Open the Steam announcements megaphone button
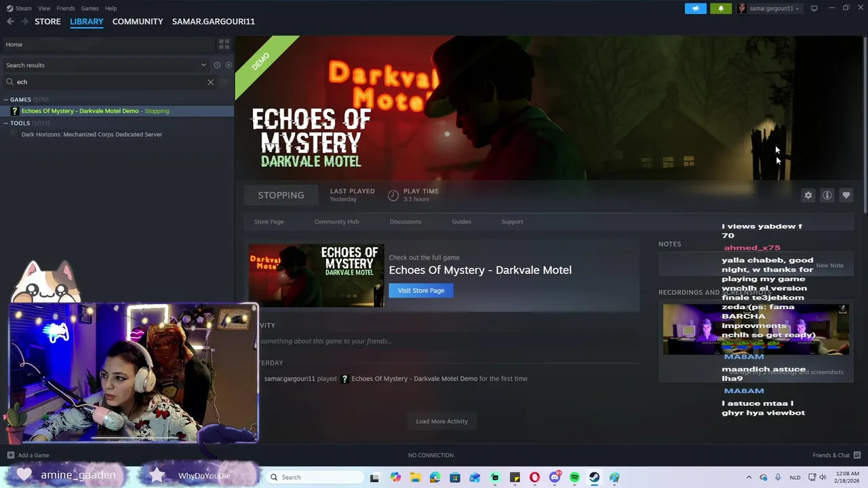This screenshot has height=488, width=868. click(x=695, y=8)
